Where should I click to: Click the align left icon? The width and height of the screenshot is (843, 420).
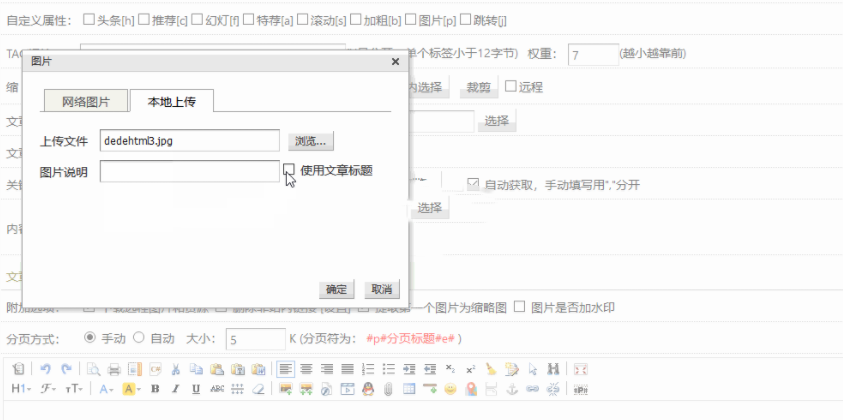tap(286, 369)
